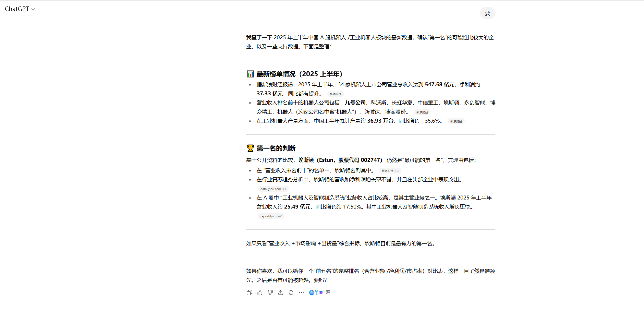Click the closing paragraph starting 如果你喜欢
This screenshot has width=644, height=324.
point(371,275)
